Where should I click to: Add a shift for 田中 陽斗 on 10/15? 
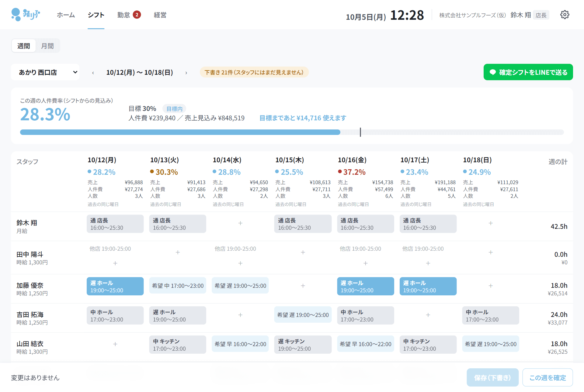click(x=303, y=253)
